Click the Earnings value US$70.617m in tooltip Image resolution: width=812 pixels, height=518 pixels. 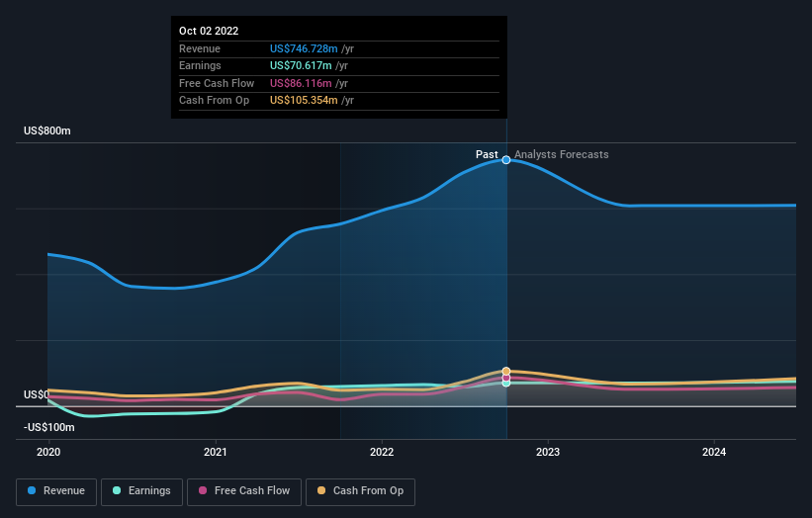pos(301,65)
